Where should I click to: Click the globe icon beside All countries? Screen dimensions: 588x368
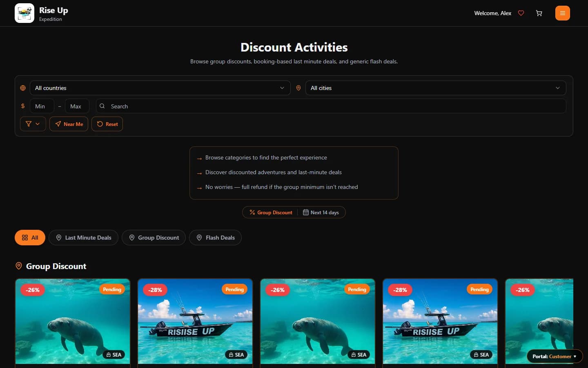pyautogui.click(x=23, y=88)
